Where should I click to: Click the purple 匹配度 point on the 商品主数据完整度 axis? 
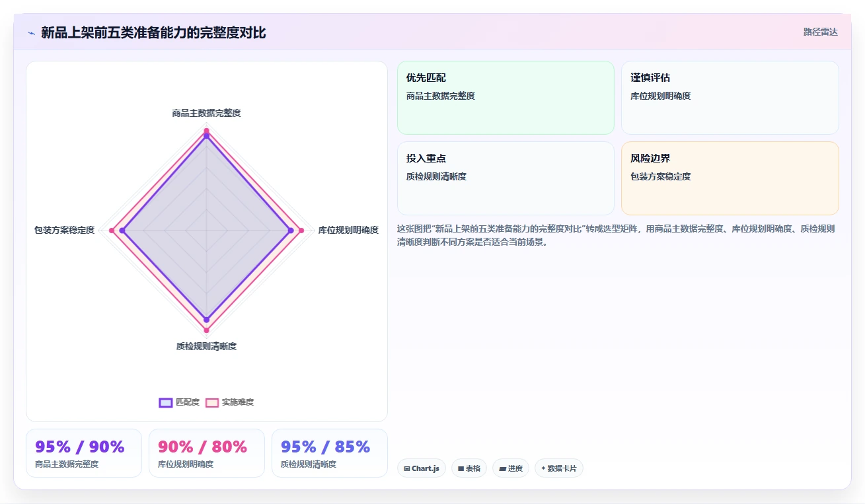[x=207, y=136]
